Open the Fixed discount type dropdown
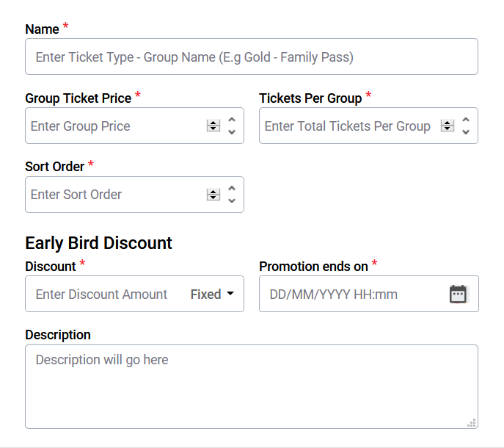Image resolution: width=504 pixels, height=448 pixels. (x=212, y=294)
